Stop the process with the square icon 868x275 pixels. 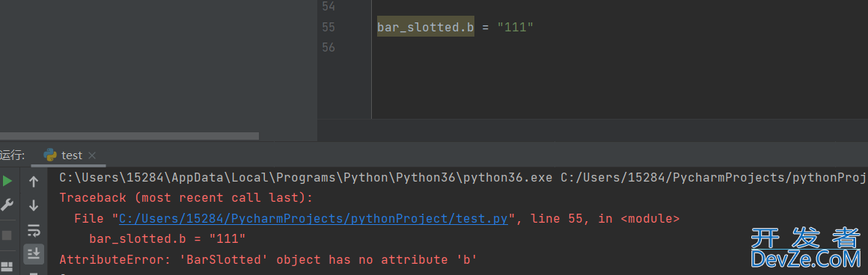(7, 235)
